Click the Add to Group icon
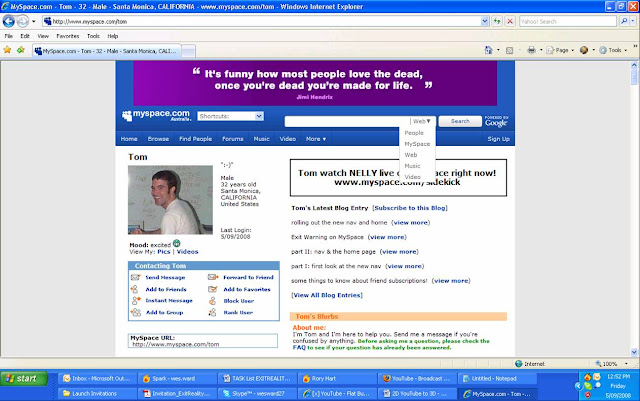Image resolution: width=640 pixels, height=401 pixels. [136, 312]
